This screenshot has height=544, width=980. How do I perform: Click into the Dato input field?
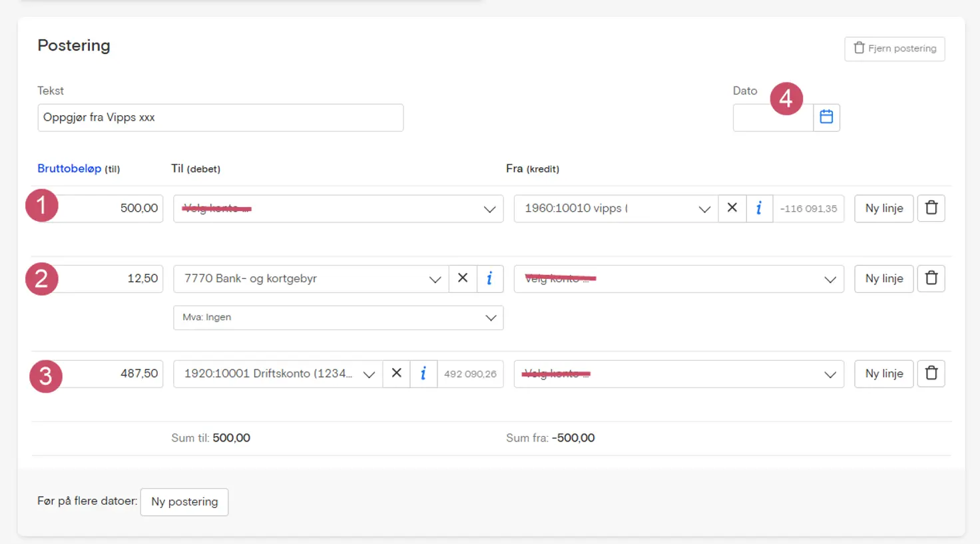773,117
